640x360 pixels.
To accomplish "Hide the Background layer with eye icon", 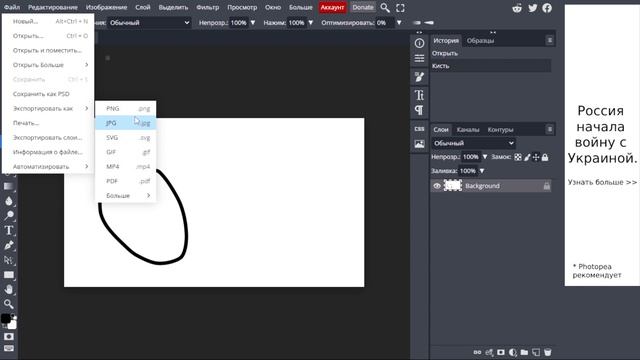I will click(x=437, y=186).
